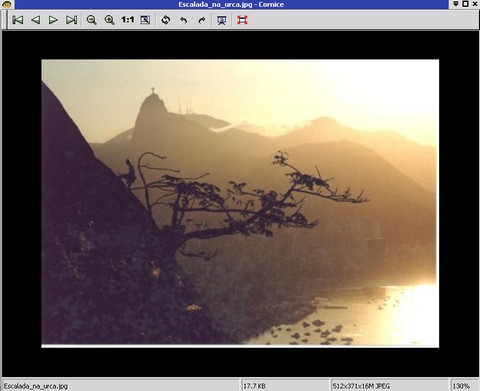Screen dimensions: 480x391
Task: Start the slideshow presentation
Action: point(222,20)
